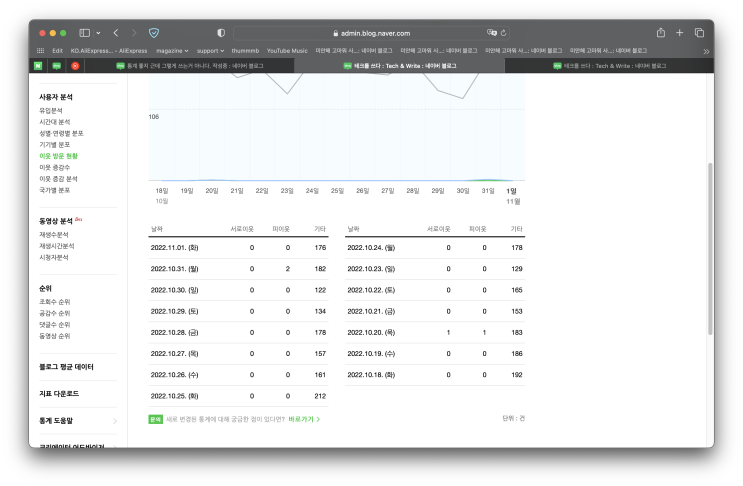Click the 서로이웃 column header in left table
The image size is (743, 486).
pyautogui.click(x=242, y=229)
